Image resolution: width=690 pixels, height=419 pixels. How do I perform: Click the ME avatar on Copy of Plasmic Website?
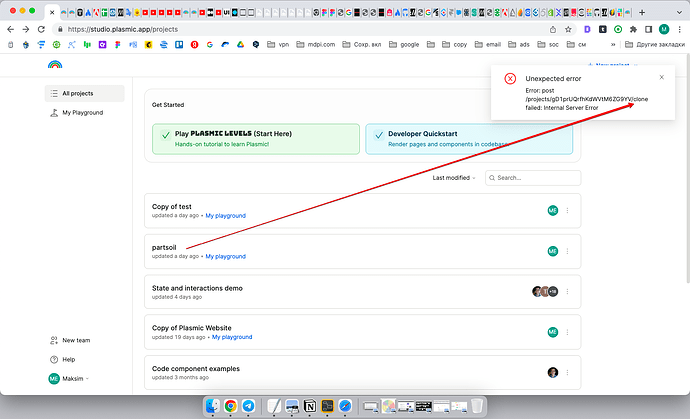coord(552,332)
